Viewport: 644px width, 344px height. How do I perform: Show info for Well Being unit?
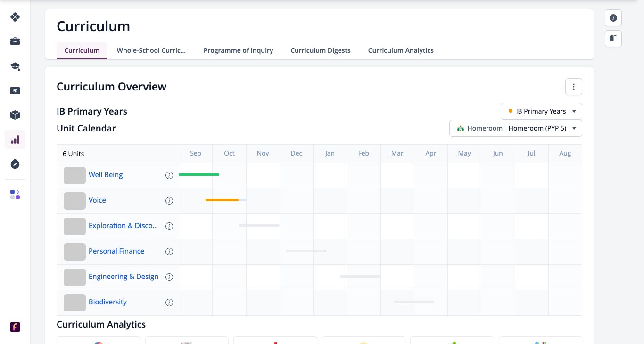[169, 175]
